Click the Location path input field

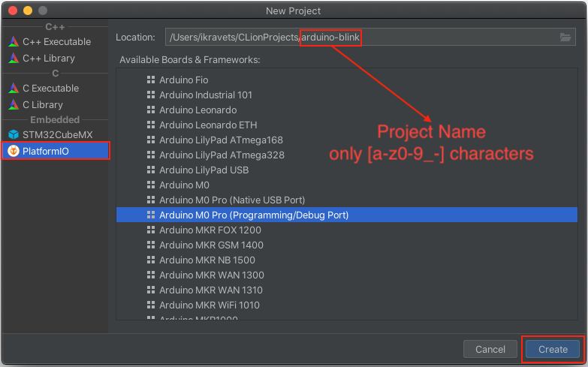tap(370, 37)
